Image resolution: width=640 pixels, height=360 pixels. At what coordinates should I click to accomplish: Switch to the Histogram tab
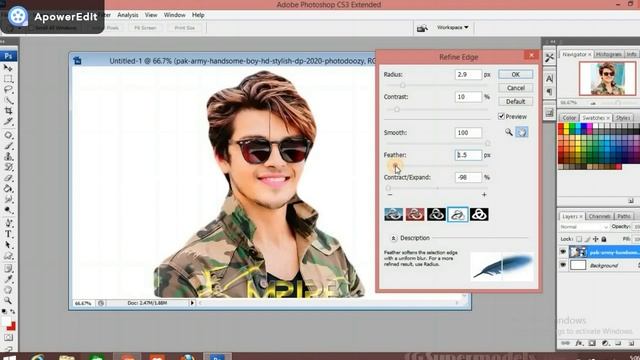click(608, 54)
